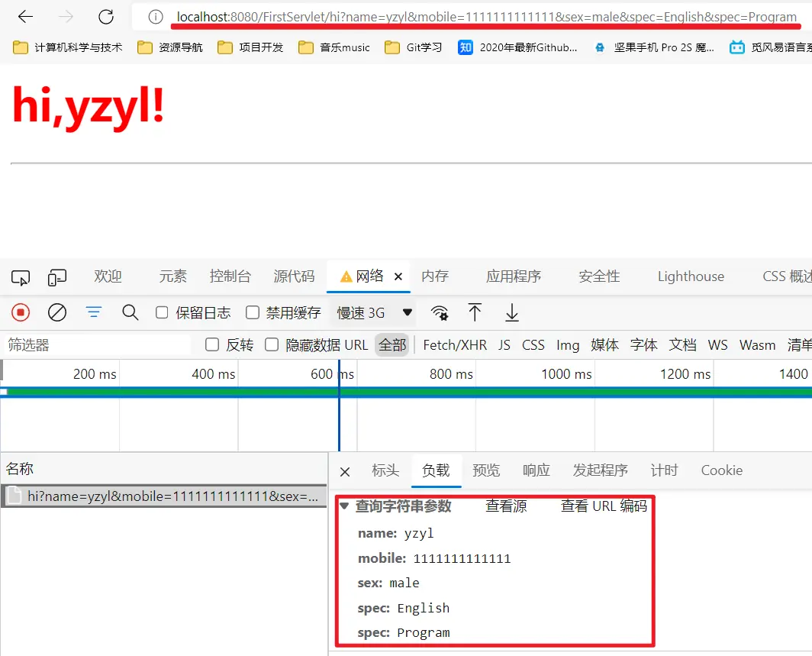812x656 pixels.
Task: Toggle the network filter funnel icon
Action: click(x=94, y=312)
